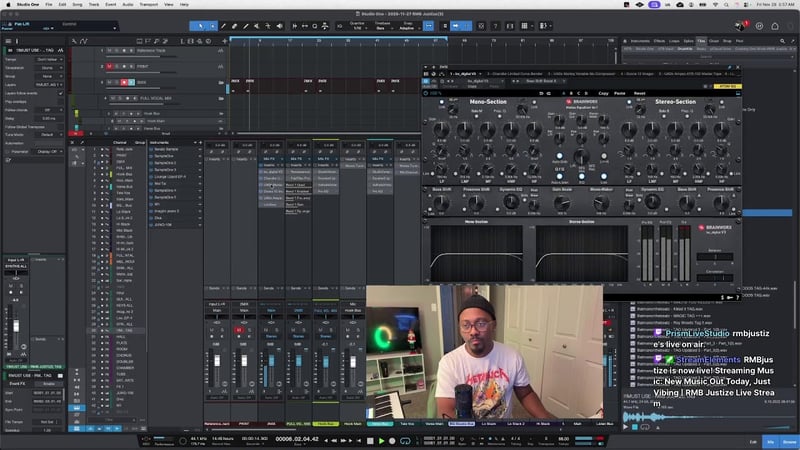Open the Song menu in the menu bar
This screenshot has width=800, height=450.
[x=75, y=4]
